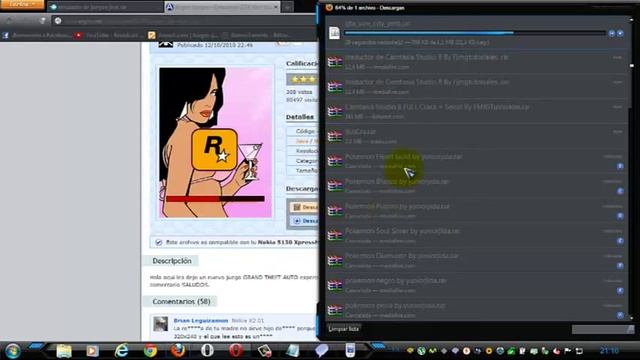This screenshot has width=640, height=360.
Task: Click the downloading file's document icon
Action: [334, 33]
